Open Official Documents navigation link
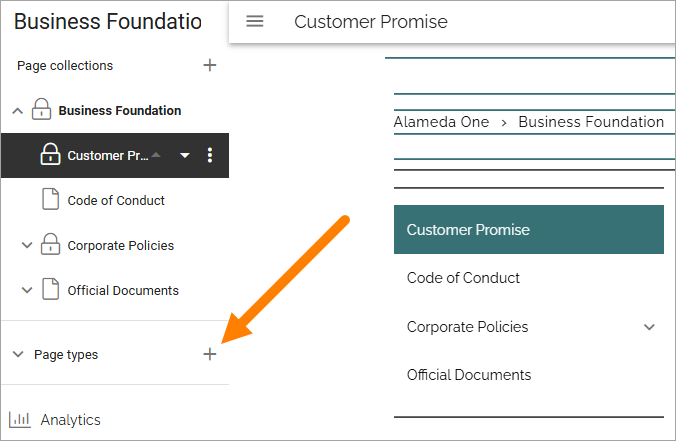Image resolution: width=676 pixels, height=441 pixels. pyautogui.click(x=469, y=375)
